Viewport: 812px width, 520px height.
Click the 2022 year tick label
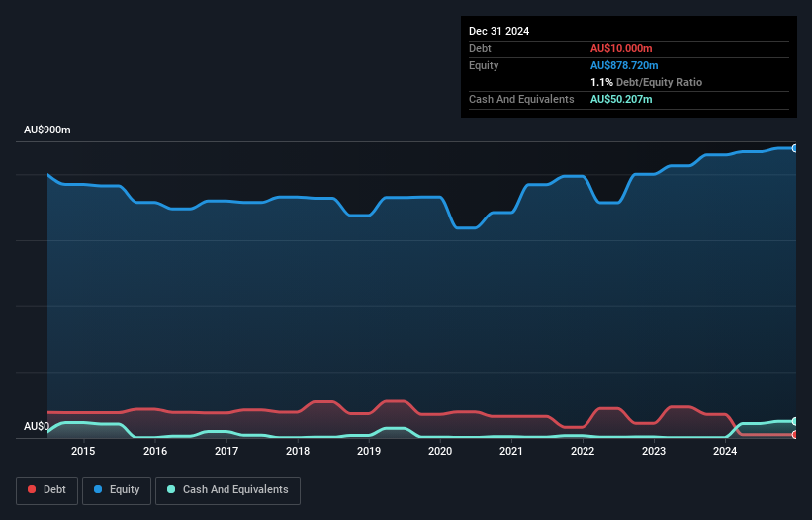[583, 452]
